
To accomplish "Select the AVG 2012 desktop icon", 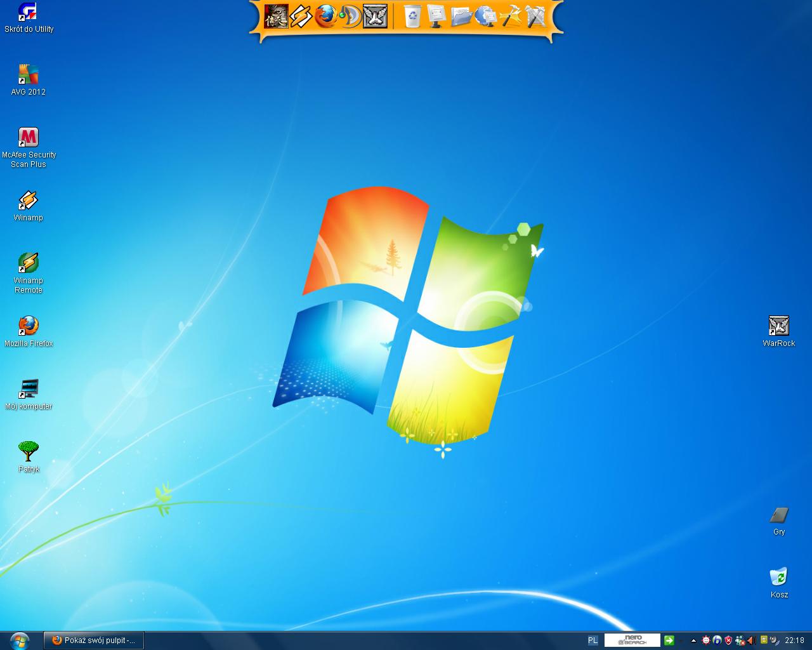I will (29, 80).
